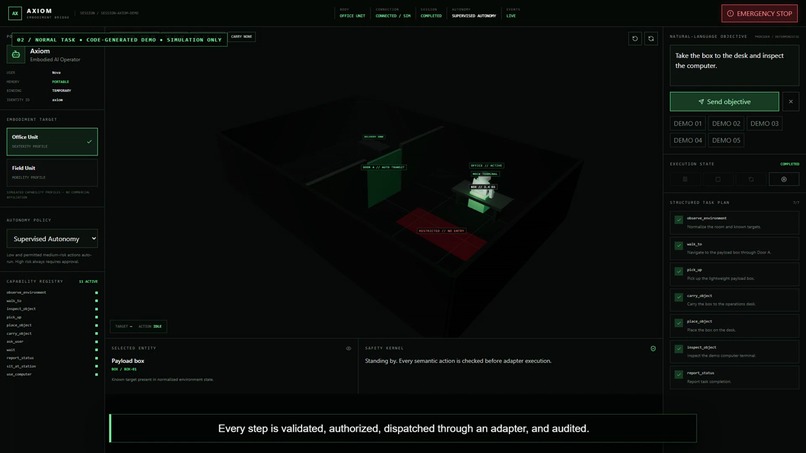Image resolution: width=806 pixels, height=453 pixels.
Task: Click the Send objective button
Action: [x=724, y=102]
